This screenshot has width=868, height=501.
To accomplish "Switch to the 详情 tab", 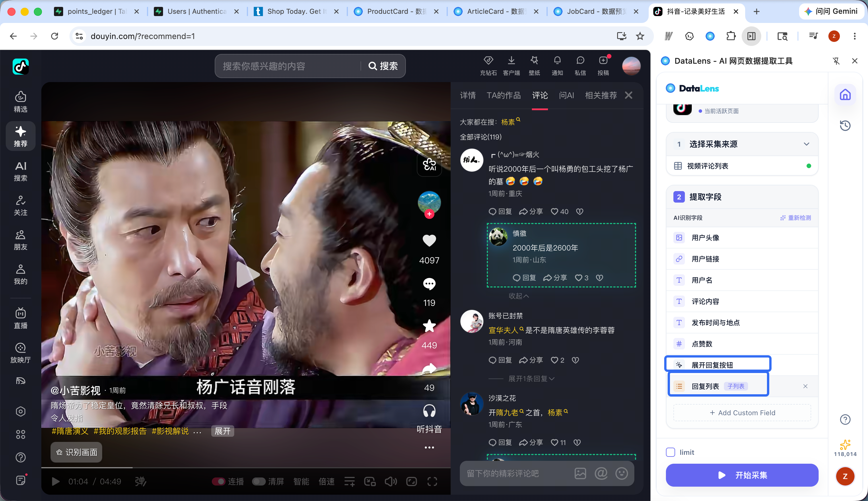I will 468,95.
